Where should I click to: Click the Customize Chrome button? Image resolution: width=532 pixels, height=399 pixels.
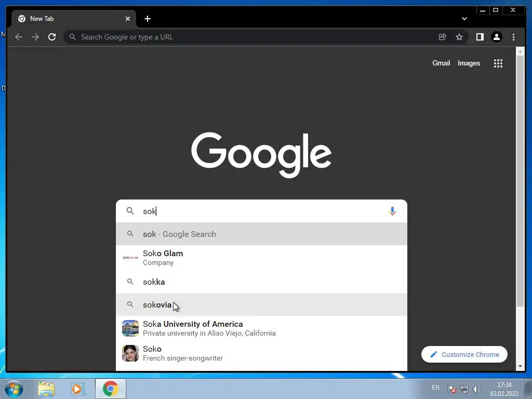[464, 354]
